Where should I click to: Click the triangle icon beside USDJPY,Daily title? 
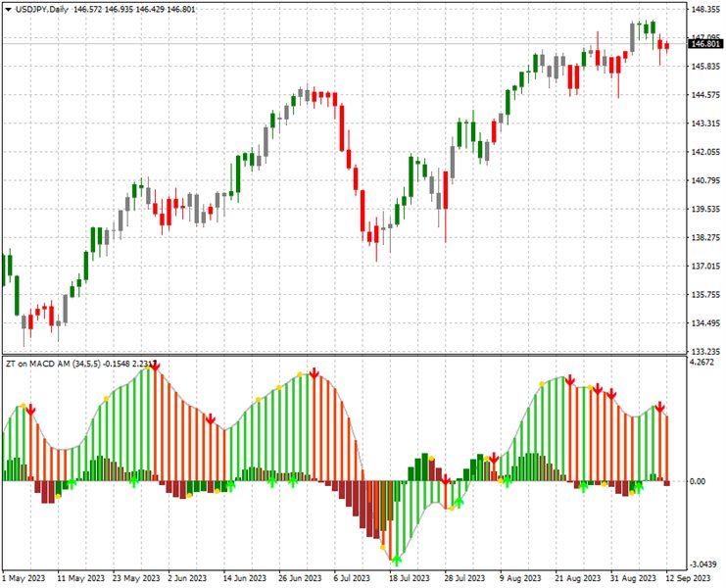pos(7,9)
